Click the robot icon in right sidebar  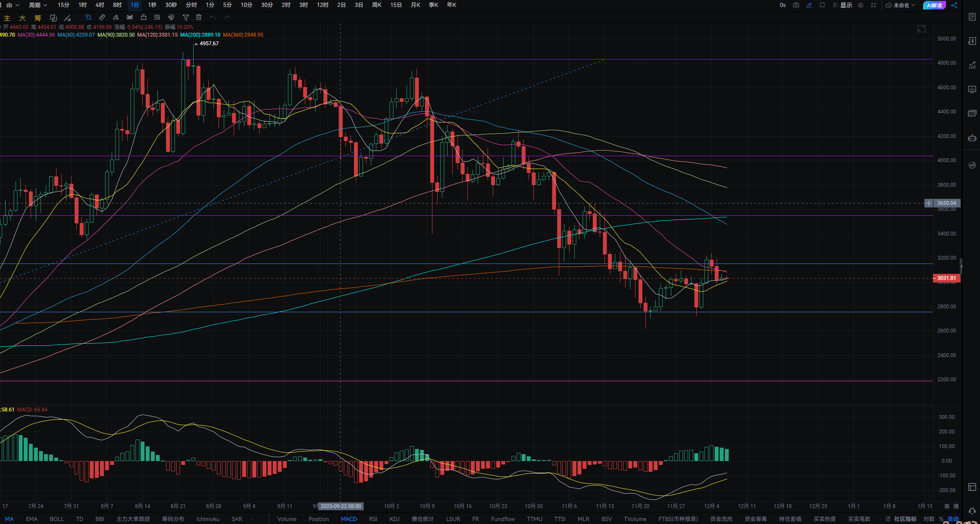coord(972,138)
